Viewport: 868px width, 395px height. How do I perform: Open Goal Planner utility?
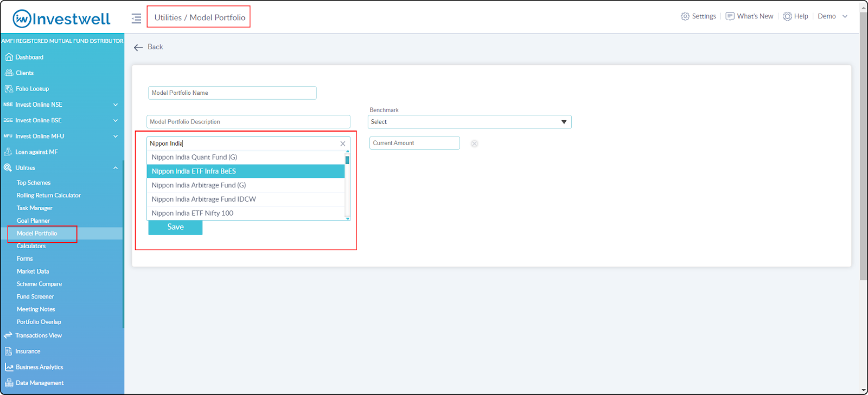click(33, 221)
